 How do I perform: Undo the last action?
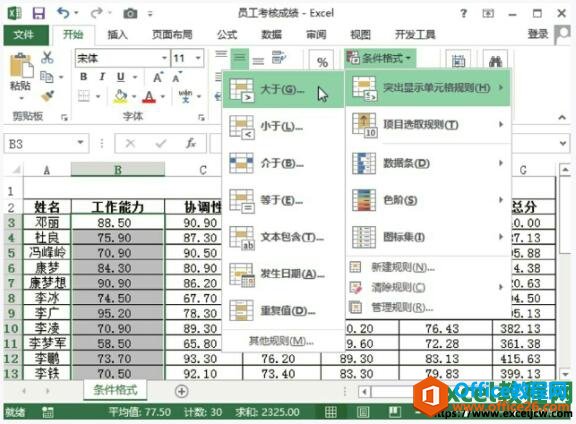coord(64,13)
